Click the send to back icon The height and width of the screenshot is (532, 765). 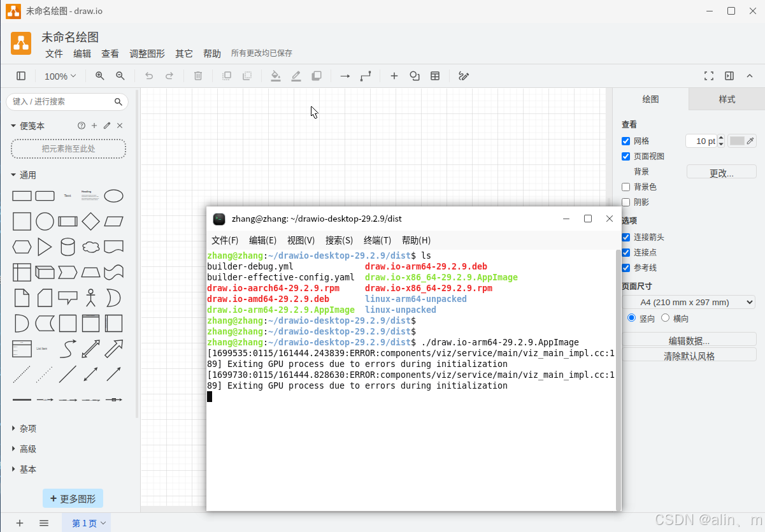tap(247, 76)
